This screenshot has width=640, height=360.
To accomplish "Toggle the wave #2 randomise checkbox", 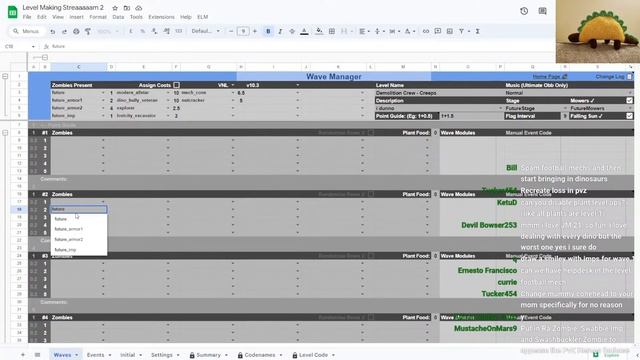I will tap(371, 194).
